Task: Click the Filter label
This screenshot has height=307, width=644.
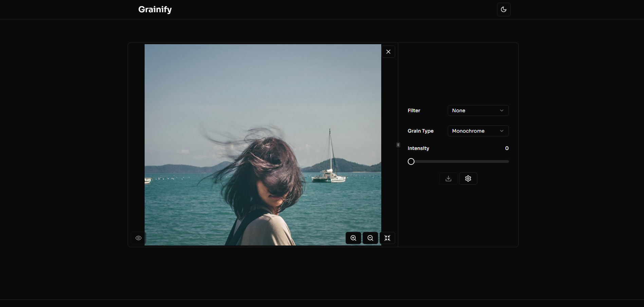Action: click(414, 110)
